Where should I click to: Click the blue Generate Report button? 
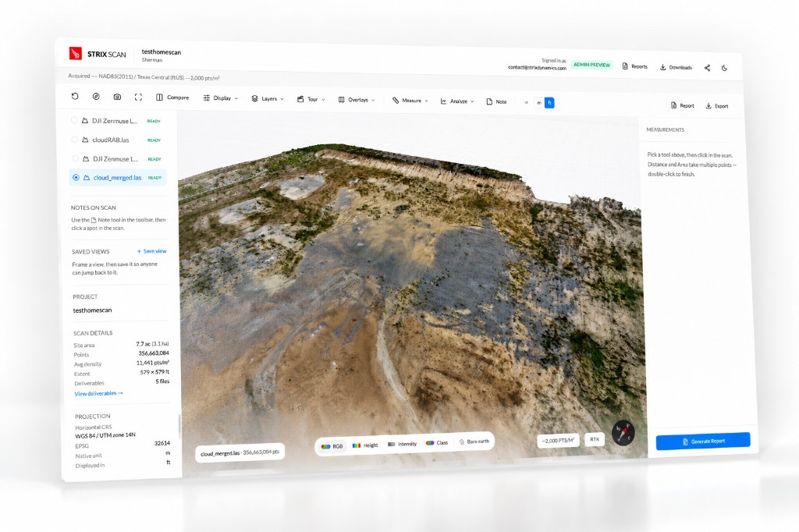click(703, 441)
